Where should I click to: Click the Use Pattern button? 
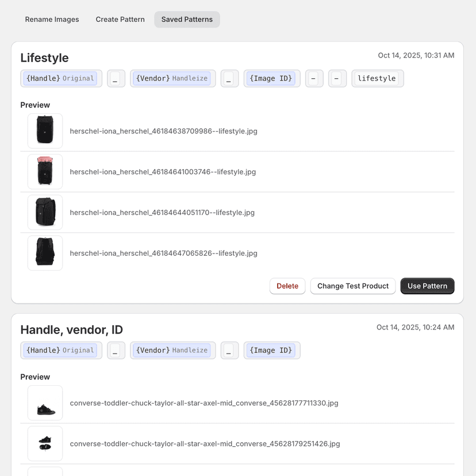click(x=427, y=286)
